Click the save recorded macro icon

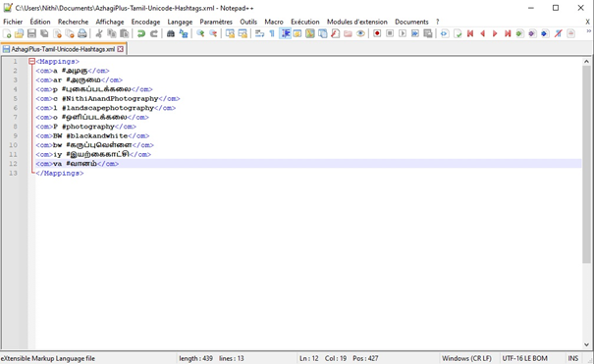428,33
